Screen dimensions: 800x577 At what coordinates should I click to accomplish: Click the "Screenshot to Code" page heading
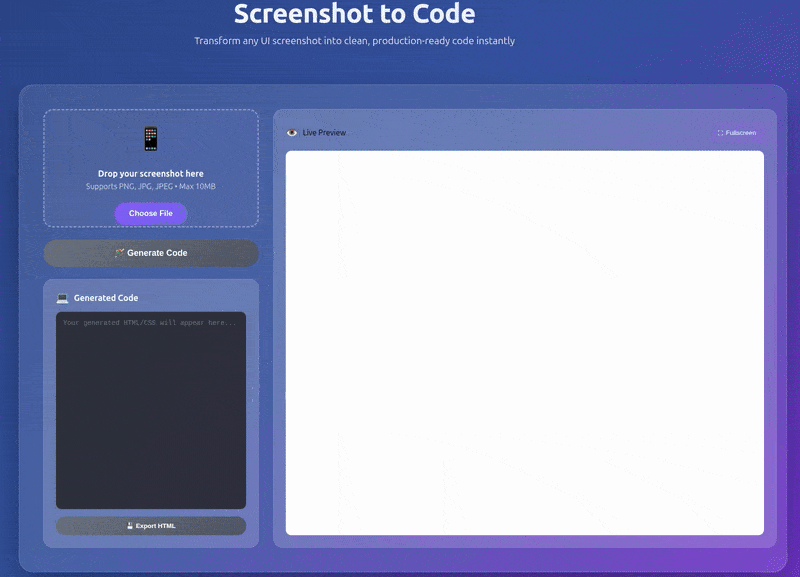pos(354,14)
